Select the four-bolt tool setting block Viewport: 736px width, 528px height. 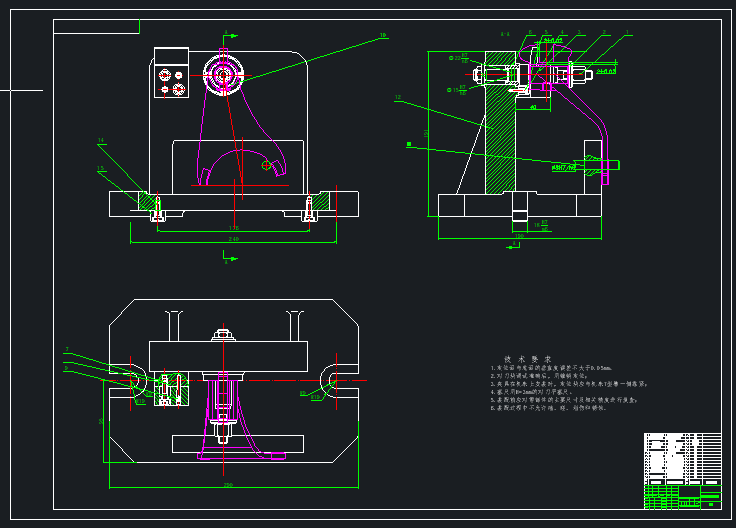(171, 73)
